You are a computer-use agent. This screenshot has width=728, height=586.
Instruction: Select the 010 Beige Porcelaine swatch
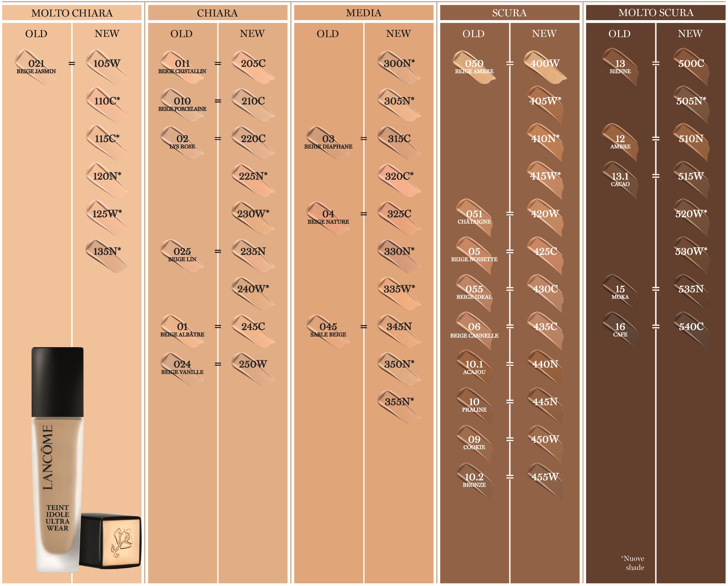[x=182, y=105]
